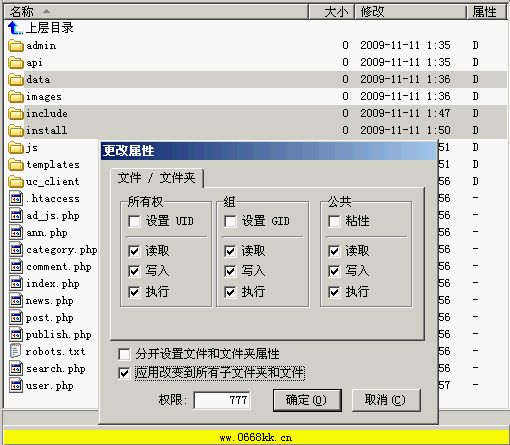Image resolution: width=510 pixels, height=445 pixels.
Task: Click the user.php file icon
Action: (x=16, y=386)
